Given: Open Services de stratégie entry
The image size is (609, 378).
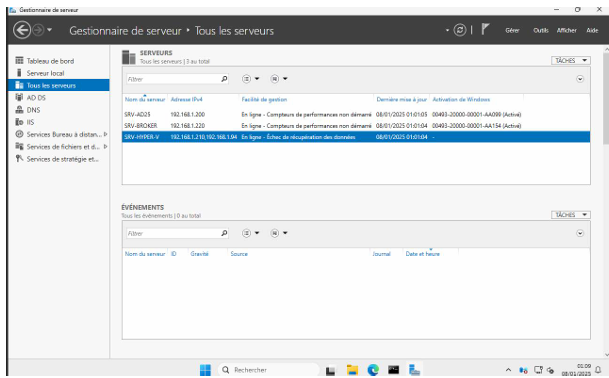Looking at the screenshot, I should click(62, 159).
